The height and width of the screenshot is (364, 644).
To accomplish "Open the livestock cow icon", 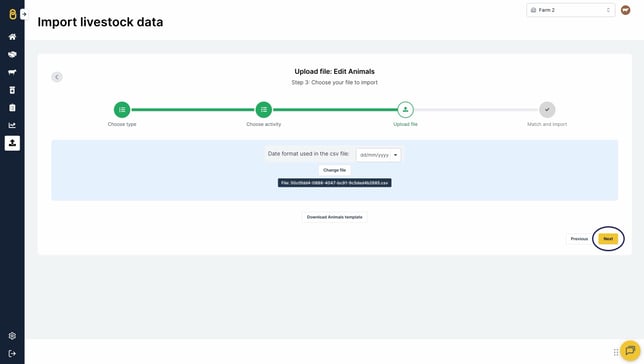I will point(12,72).
